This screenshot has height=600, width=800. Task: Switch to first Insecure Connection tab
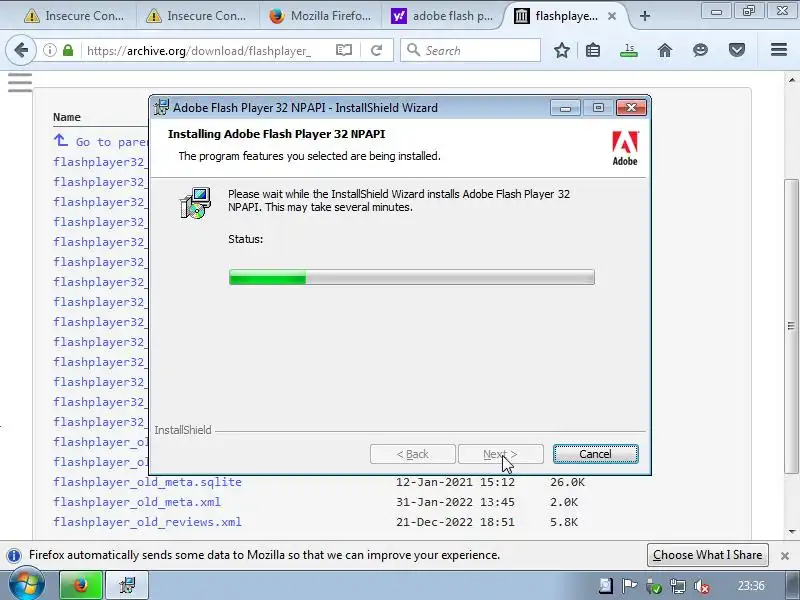coord(74,16)
